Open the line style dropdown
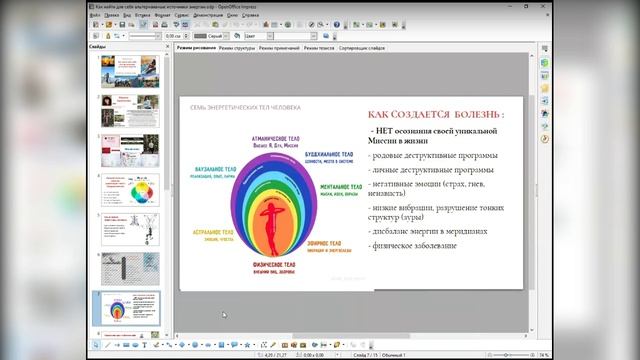This screenshot has width=640, height=360. pos(159,36)
